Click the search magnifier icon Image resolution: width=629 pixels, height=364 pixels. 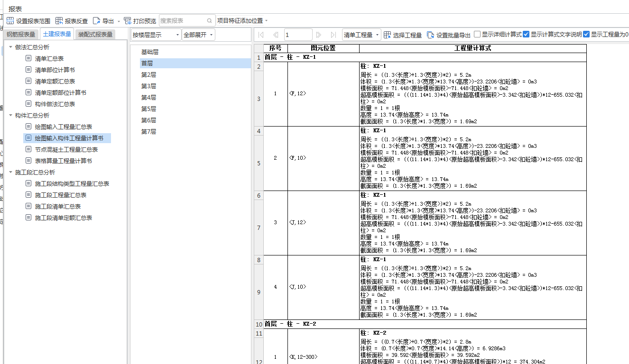coord(210,21)
